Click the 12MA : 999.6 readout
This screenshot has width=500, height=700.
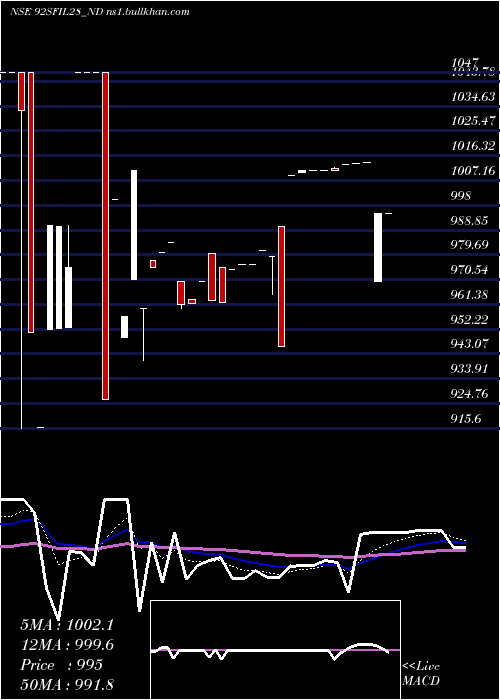[x=67, y=645]
